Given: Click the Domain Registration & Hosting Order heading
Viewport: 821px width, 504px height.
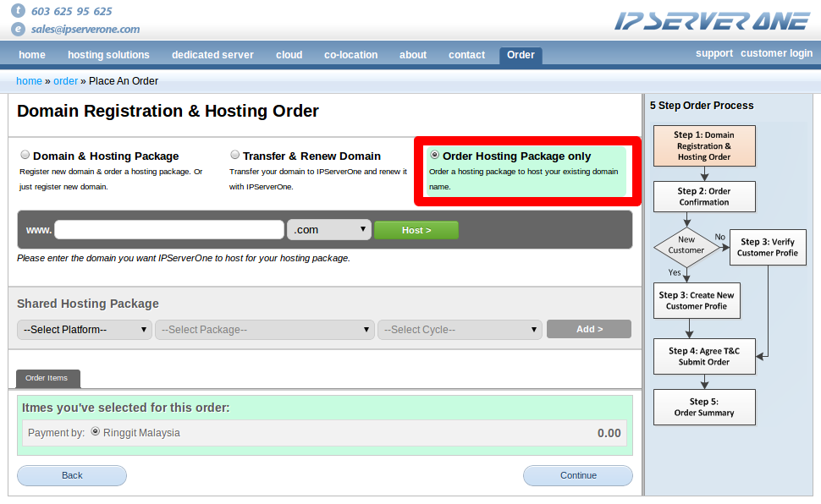Looking at the screenshot, I should pyautogui.click(x=168, y=111).
